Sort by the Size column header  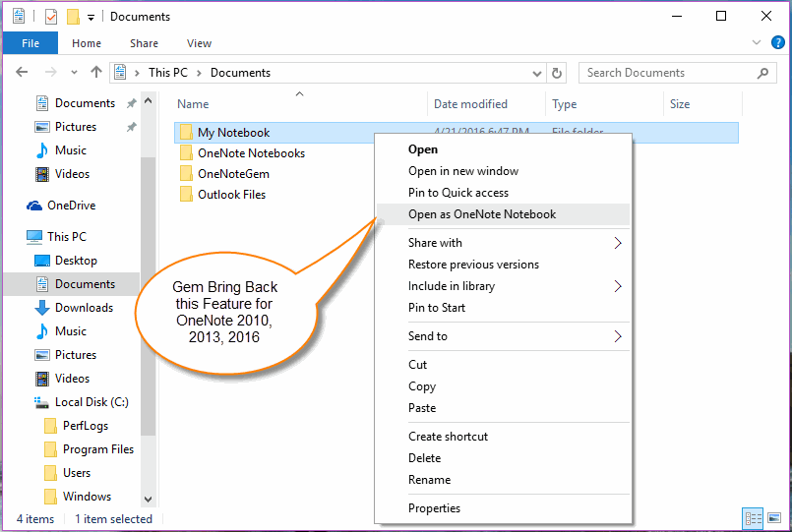tap(680, 104)
